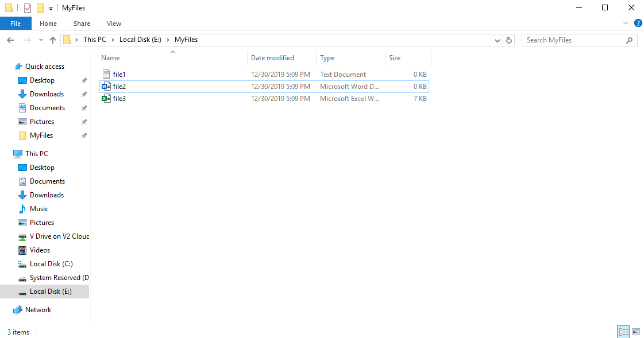This screenshot has width=644, height=338.
Task: Open the Videos folder
Action: (x=40, y=250)
